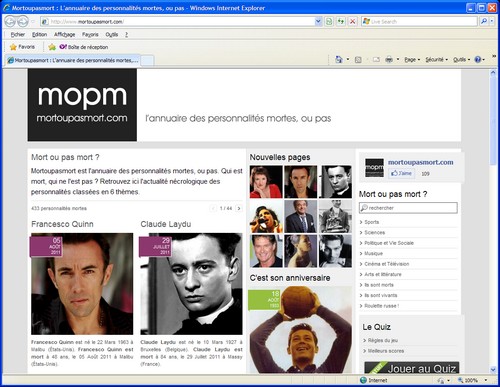Image resolution: width=500 pixels, height=387 pixels.
Task: Open the Print dropdown arrow
Action: coord(398,60)
